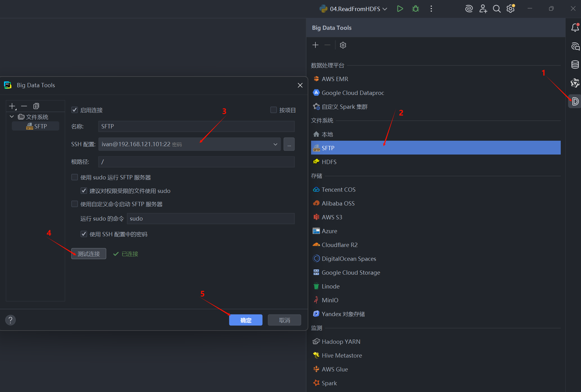Open the AI Assistant swirl icon in title bar

coord(469,9)
